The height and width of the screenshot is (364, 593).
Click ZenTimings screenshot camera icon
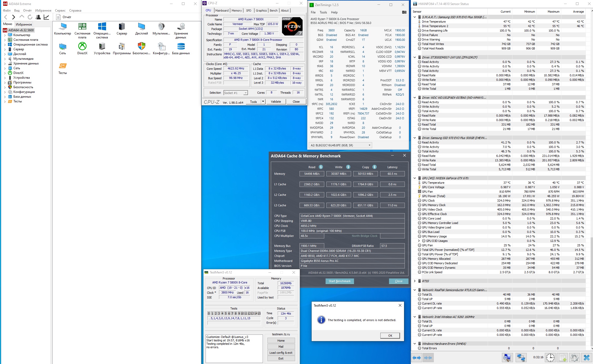pos(404,12)
